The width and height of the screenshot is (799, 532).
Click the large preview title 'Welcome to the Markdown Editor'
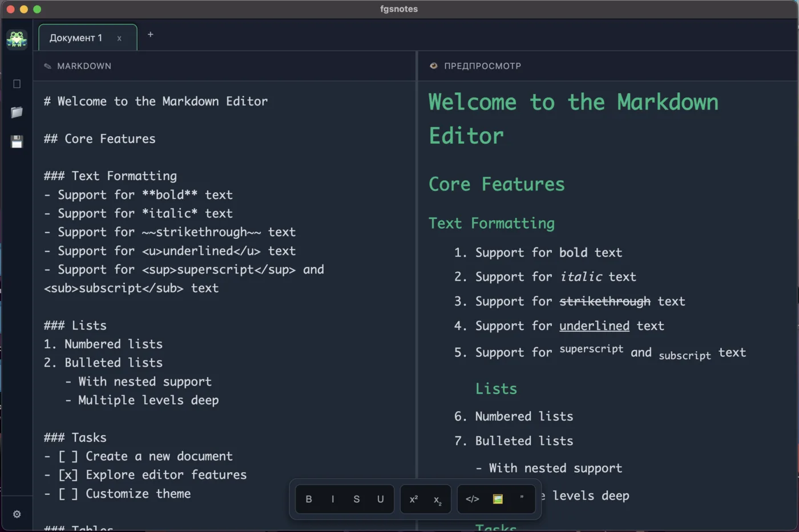[574, 119]
